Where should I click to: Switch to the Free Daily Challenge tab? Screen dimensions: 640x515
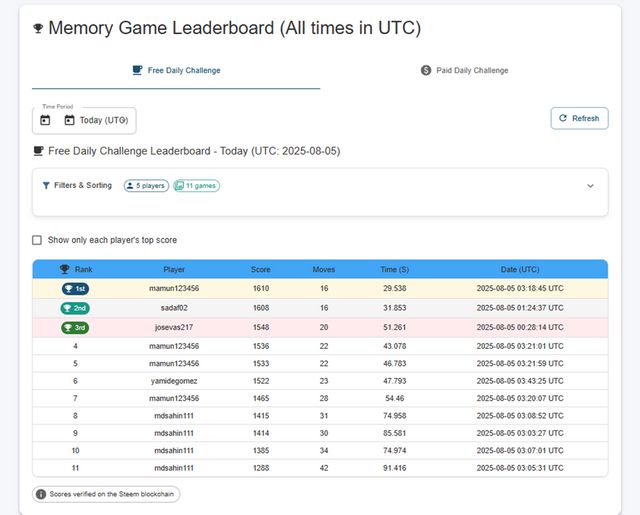176,71
